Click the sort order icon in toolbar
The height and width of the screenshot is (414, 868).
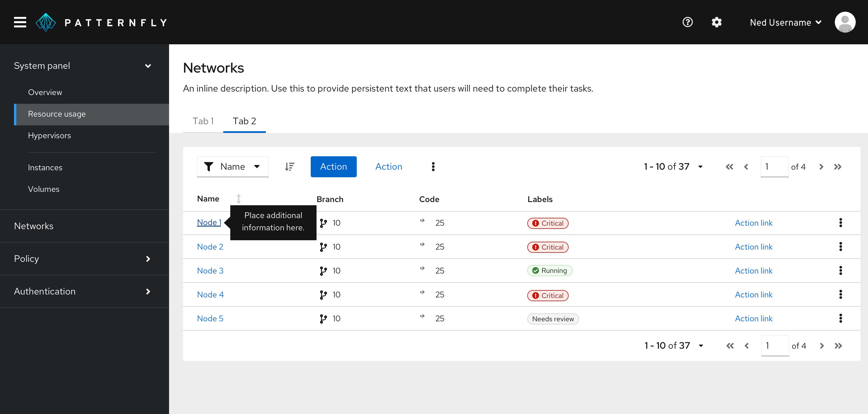pos(289,166)
